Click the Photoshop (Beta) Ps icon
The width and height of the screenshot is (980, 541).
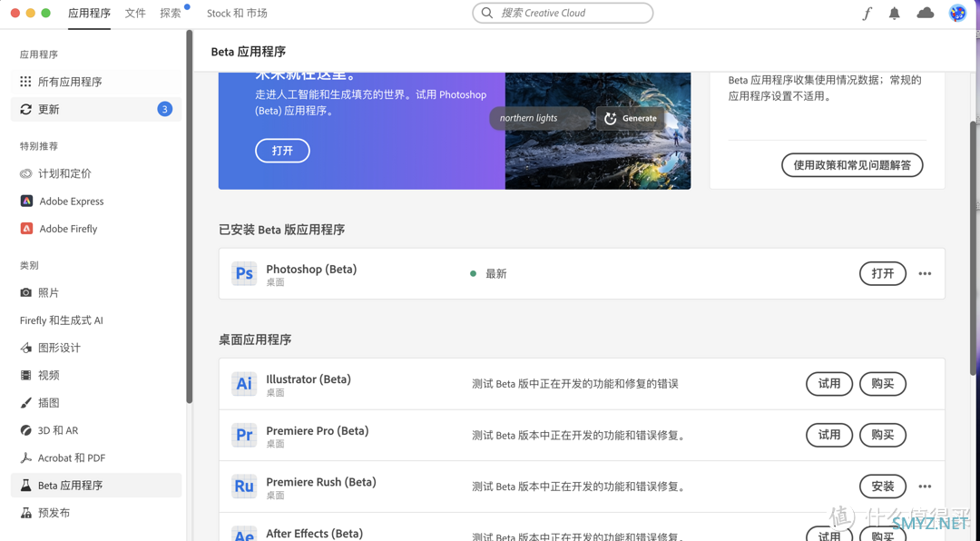tap(244, 273)
